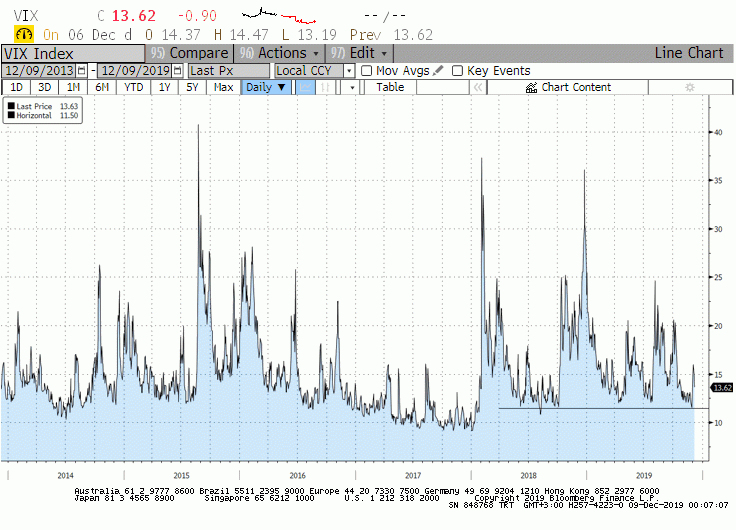Select the bar chart style icon
Screen dimensions: 736x530
tap(325, 87)
